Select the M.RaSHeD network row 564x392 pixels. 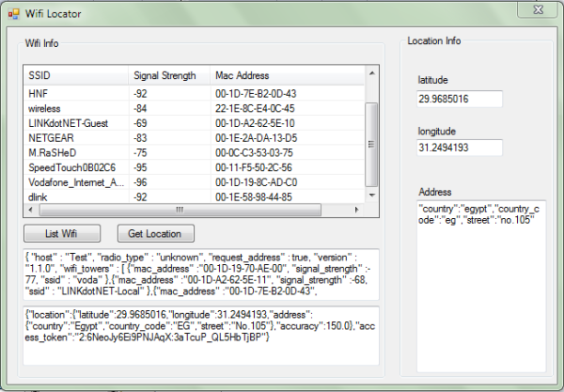[194, 152]
